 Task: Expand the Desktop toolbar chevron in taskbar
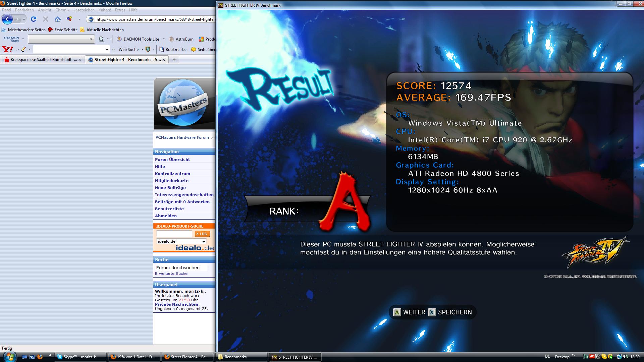click(x=573, y=355)
